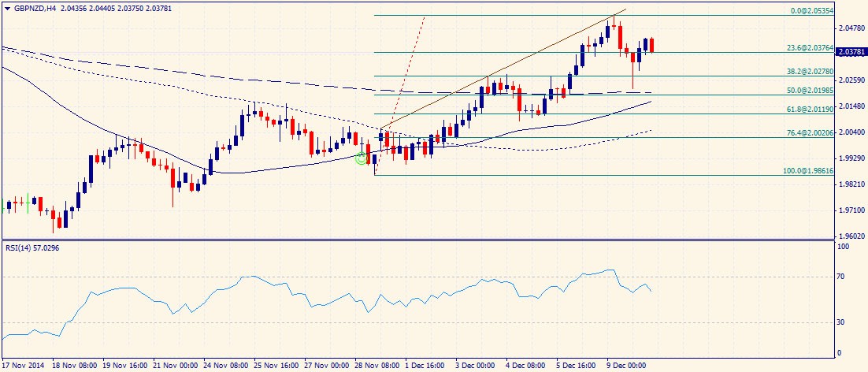The image size is (868, 372).
Task: Click the 17 Nov 2014 date label
Action: [x=25, y=366]
